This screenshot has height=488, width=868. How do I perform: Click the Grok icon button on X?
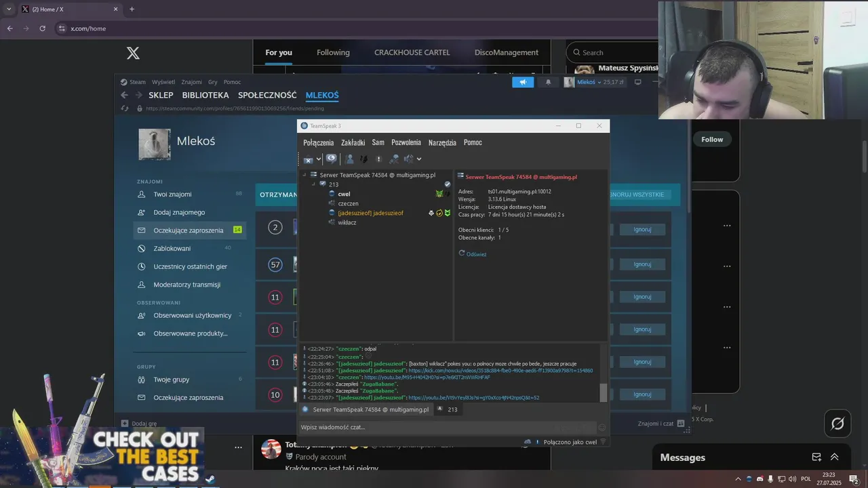click(x=837, y=424)
